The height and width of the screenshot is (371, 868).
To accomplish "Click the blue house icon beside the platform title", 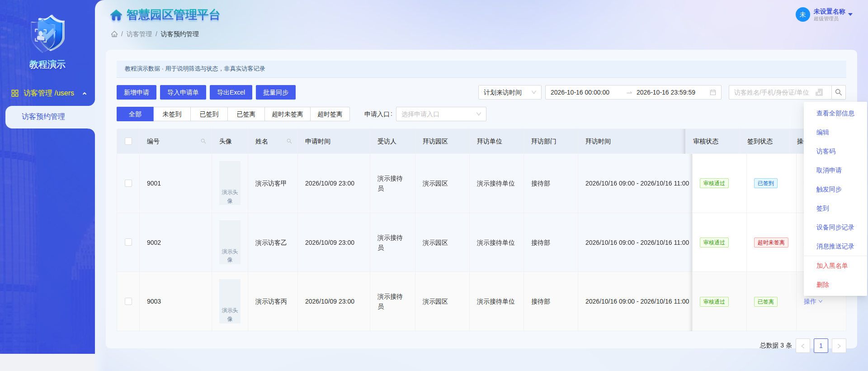I will tap(116, 15).
